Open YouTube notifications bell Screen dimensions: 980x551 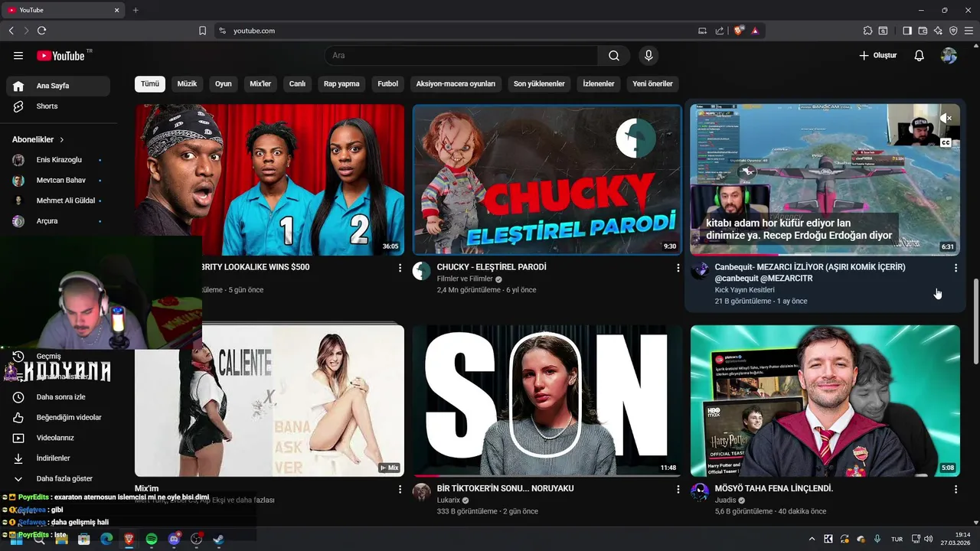(x=920, y=56)
